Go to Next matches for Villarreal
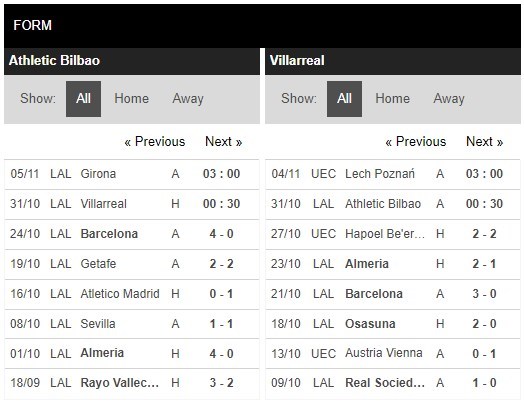The width and height of the screenshot is (524, 409). (x=485, y=142)
